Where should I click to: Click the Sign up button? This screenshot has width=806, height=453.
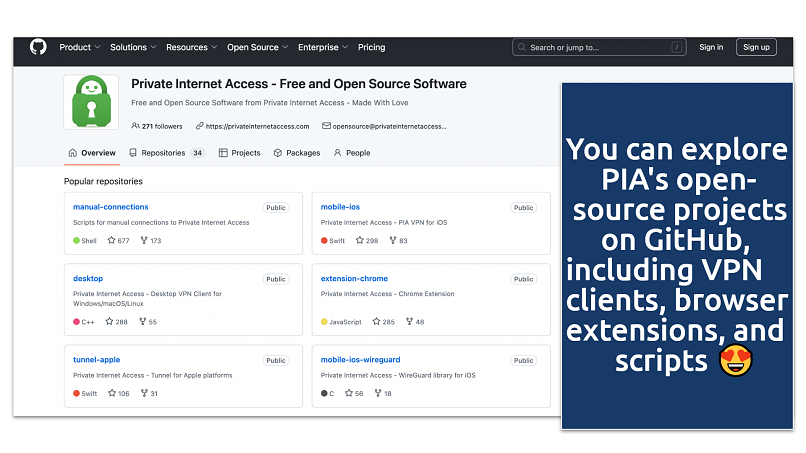click(x=756, y=47)
